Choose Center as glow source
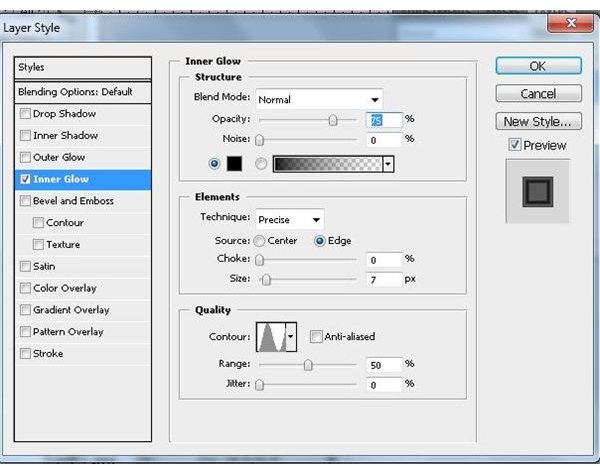 pos(259,241)
